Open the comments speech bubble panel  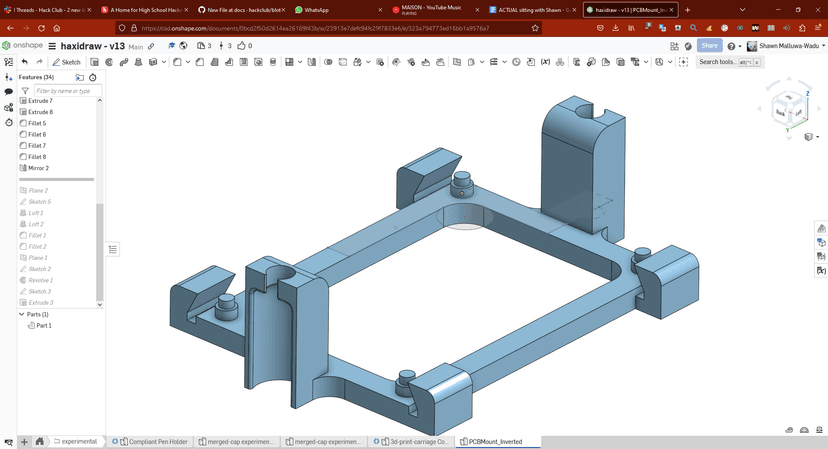9,91
